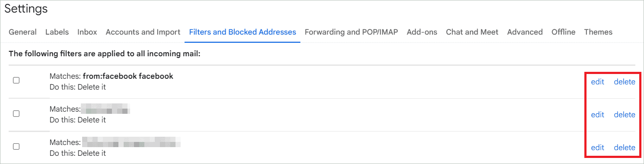This screenshot has width=644, height=164.
Task: Switch to the Labels tab
Action: click(57, 32)
